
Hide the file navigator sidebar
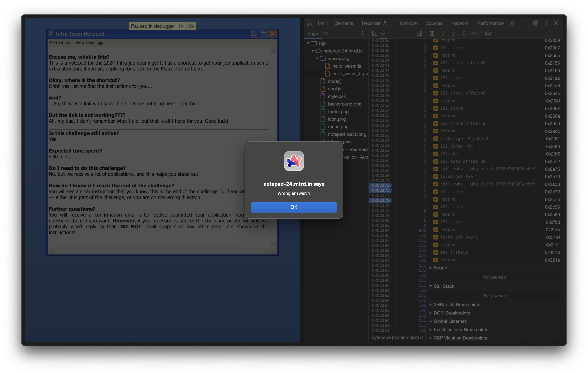click(x=375, y=34)
